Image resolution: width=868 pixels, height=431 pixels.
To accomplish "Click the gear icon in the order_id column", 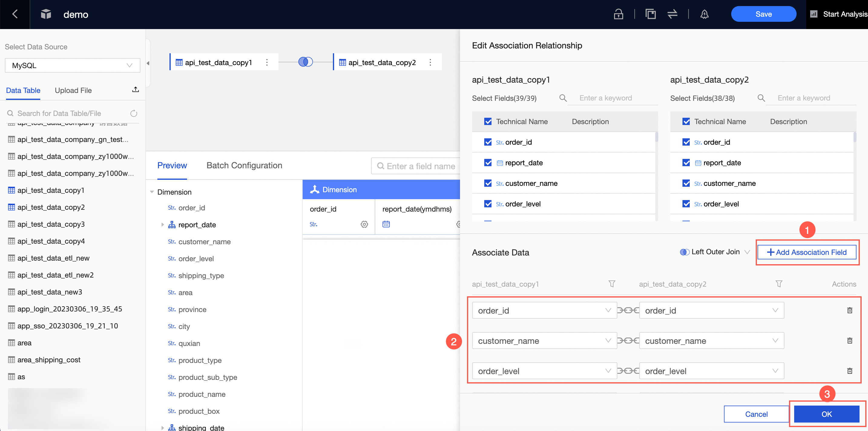I will 364,224.
